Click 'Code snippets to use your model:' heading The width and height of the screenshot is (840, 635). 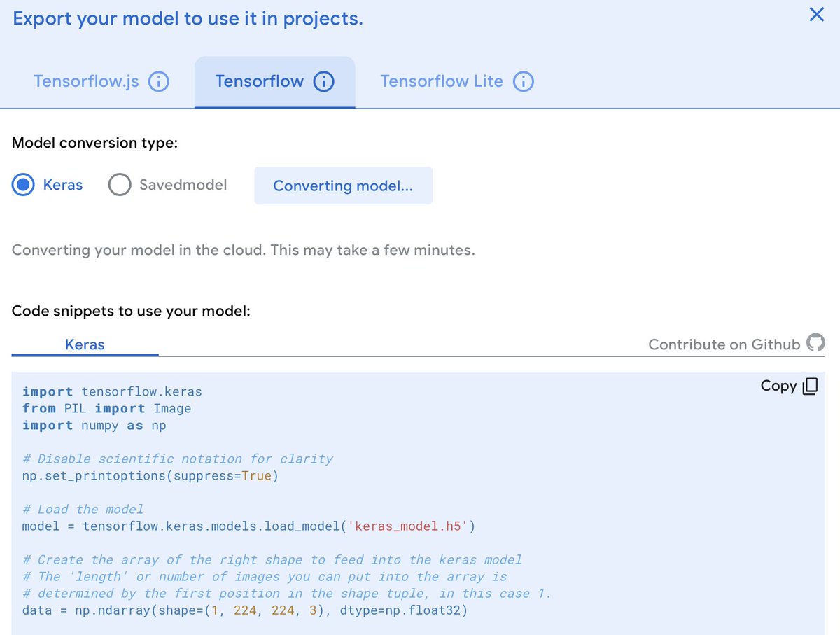(131, 311)
